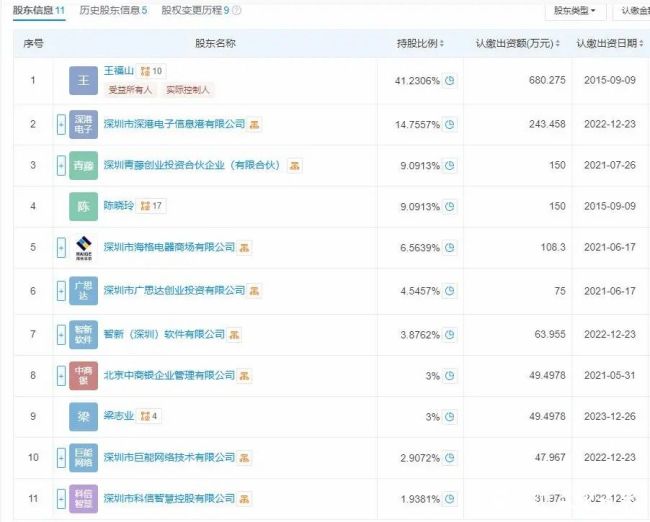650x522 pixels.
Task: Select date cell 2021-07-26
Action: pyautogui.click(x=610, y=165)
